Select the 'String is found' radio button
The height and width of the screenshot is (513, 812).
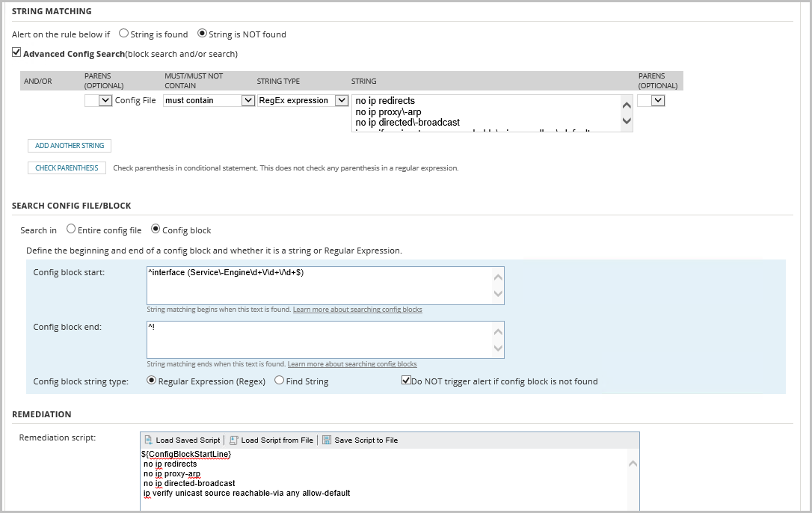click(x=123, y=33)
